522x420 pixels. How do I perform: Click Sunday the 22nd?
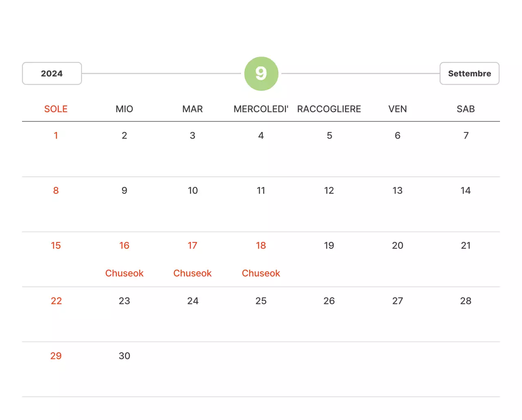coord(56,301)
